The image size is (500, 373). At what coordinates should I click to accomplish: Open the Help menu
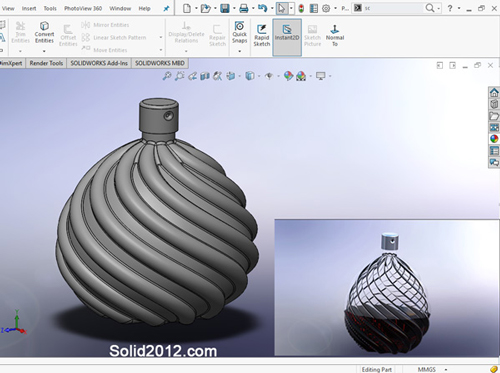pyautogui.click(x=144, y=8)
